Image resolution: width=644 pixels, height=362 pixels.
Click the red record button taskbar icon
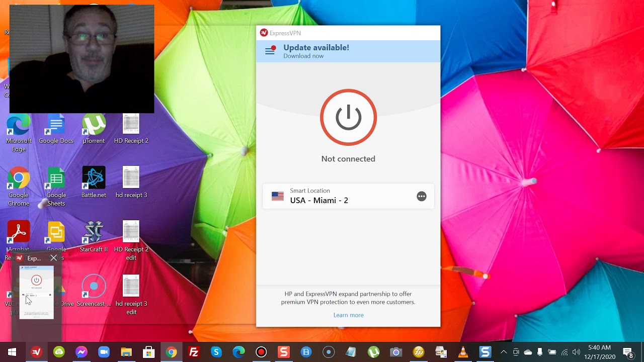tap(261, 352)
